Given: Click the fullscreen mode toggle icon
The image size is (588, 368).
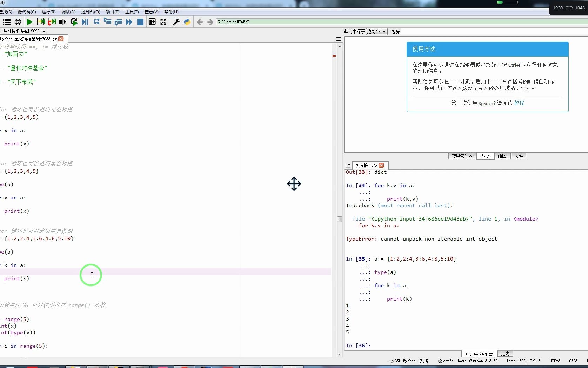Looking at the screenshot, I should point(163,22).
